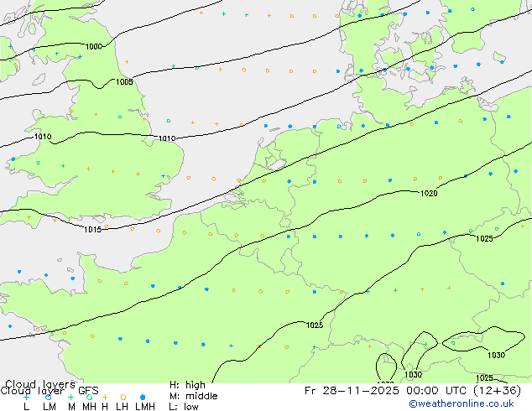Click the filled blue legend symbol for LMH
The image size is (532, 411).
(143, 397)
